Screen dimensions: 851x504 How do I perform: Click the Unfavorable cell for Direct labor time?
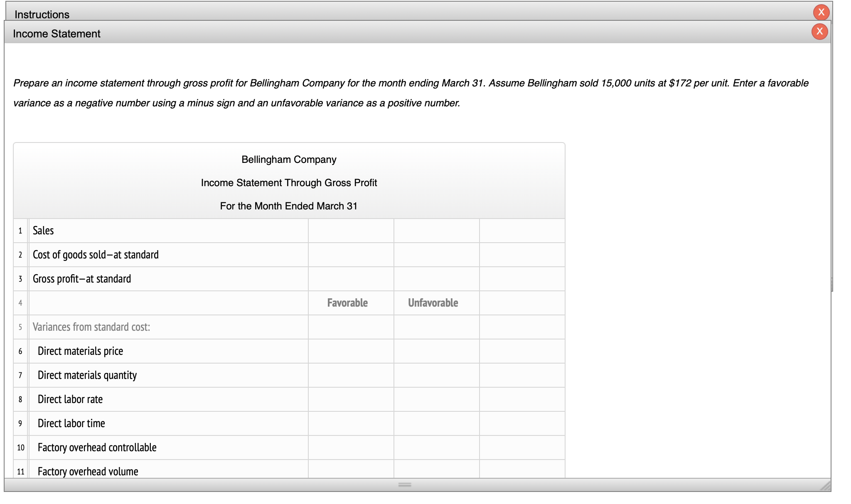pyautogui.click(x=436, y=423)
